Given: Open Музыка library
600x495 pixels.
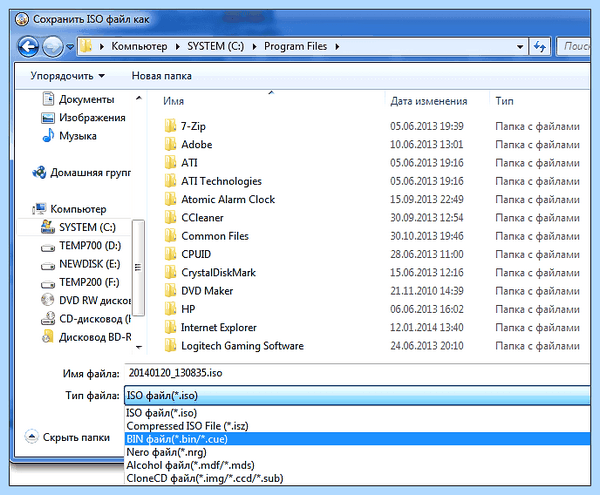Looking at the screenshot, I should [69, 136].
